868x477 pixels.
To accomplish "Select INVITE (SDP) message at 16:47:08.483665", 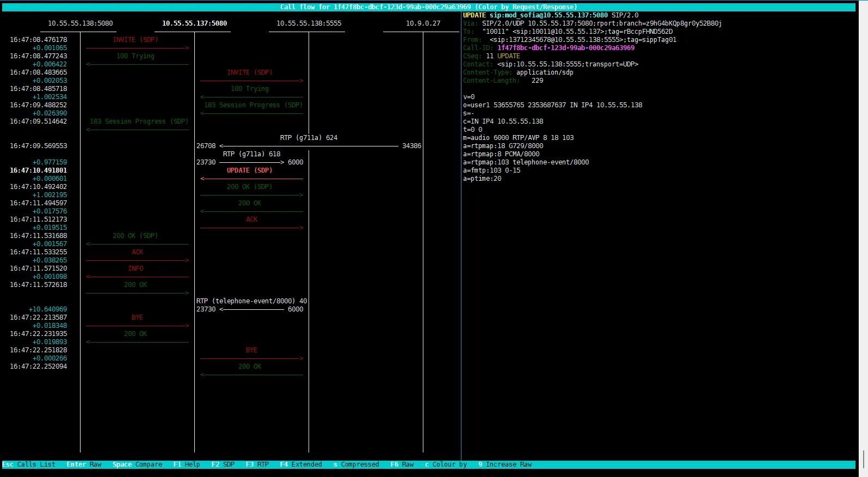I will (250, 72).
